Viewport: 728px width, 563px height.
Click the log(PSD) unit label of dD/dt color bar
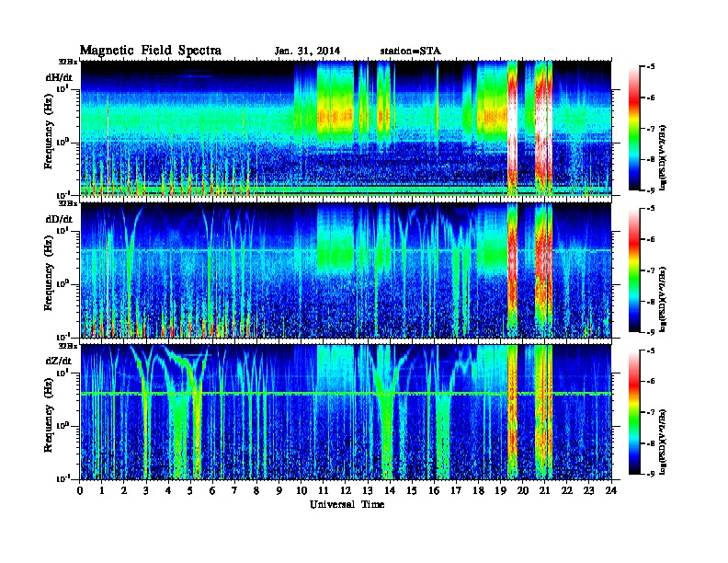coord(664,300)
